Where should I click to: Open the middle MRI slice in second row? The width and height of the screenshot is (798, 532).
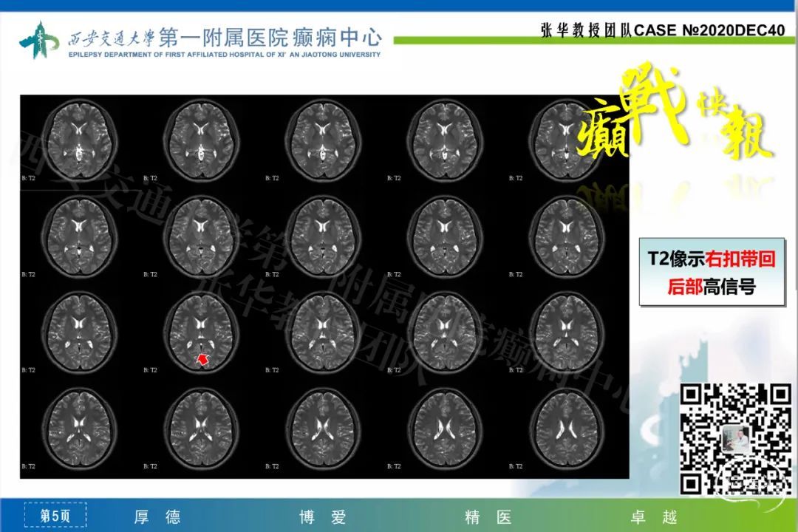click(323, 236)
